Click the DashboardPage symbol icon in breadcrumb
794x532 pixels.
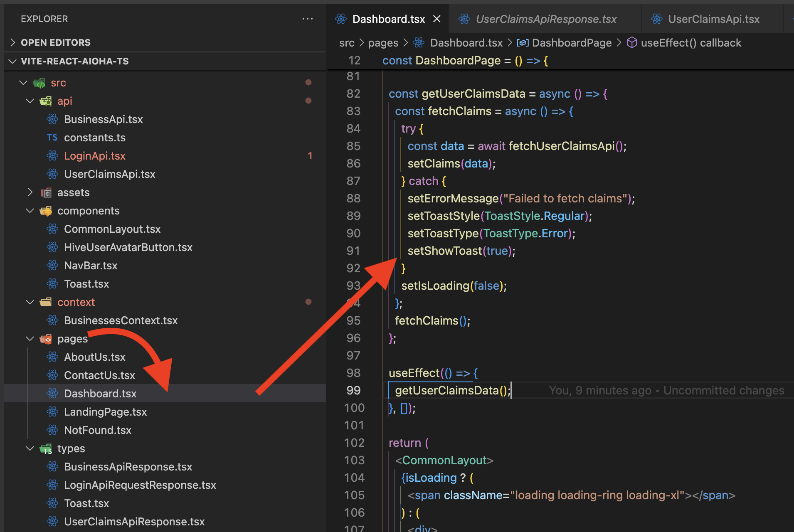(x=523, y=43)
